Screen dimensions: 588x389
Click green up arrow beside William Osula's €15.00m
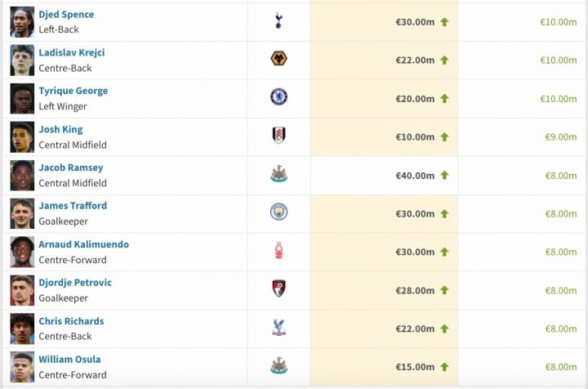click(445, 367)
